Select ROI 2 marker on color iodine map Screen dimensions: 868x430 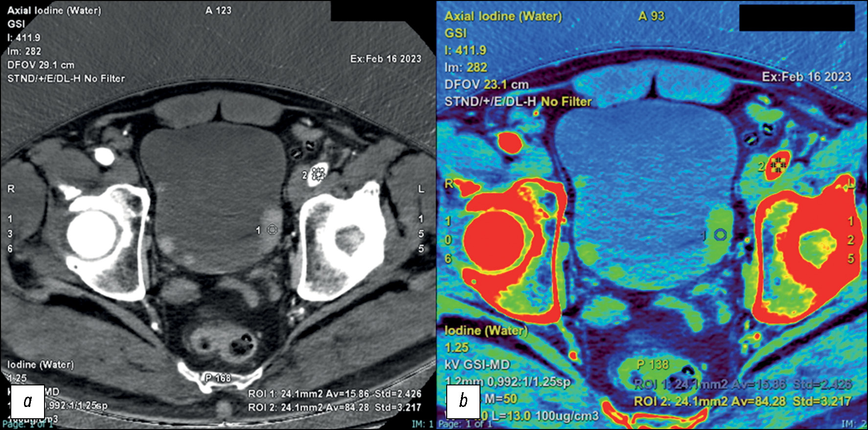pos(777,166)
